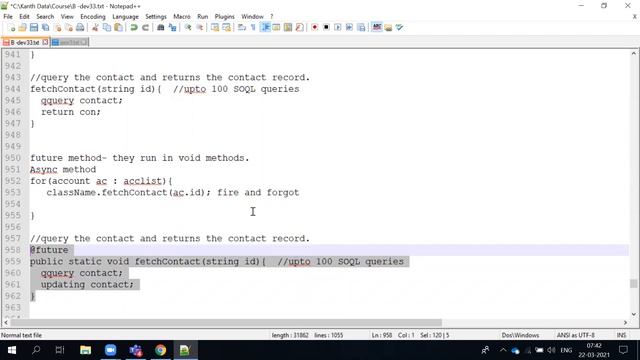This screenshot has height=360, width=640.
Task: Click the Close document toolbar icon
Action: [x=57, y=27]
